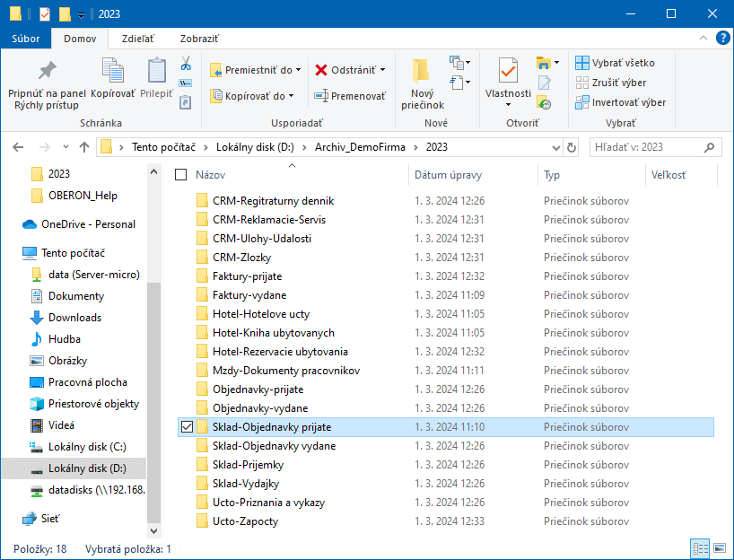The image size is (734, 560).
Task: Click the Pin to Quick access icon
Action: (47, 71)
